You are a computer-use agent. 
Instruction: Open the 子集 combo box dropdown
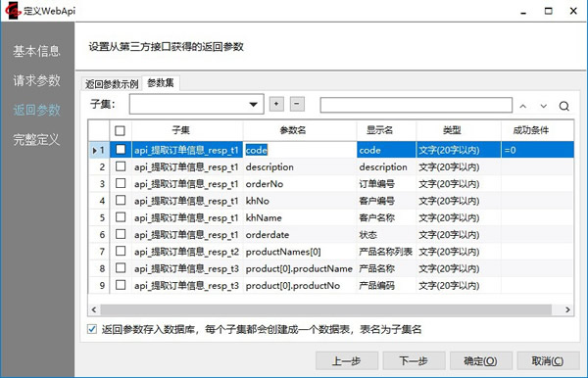(x=254, y=104)
